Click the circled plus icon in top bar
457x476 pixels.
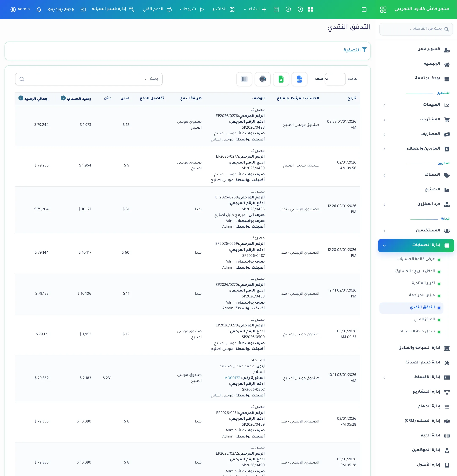tap(288, 10)
